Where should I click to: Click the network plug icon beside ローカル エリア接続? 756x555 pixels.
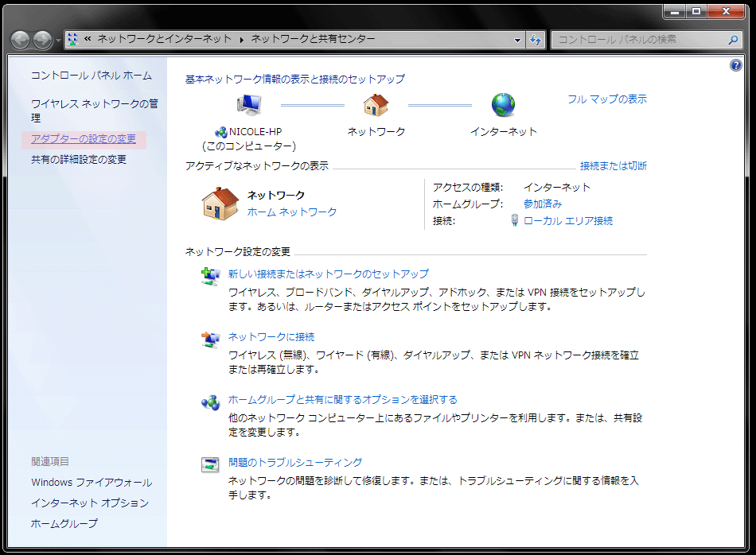click(x=514, y=221)
